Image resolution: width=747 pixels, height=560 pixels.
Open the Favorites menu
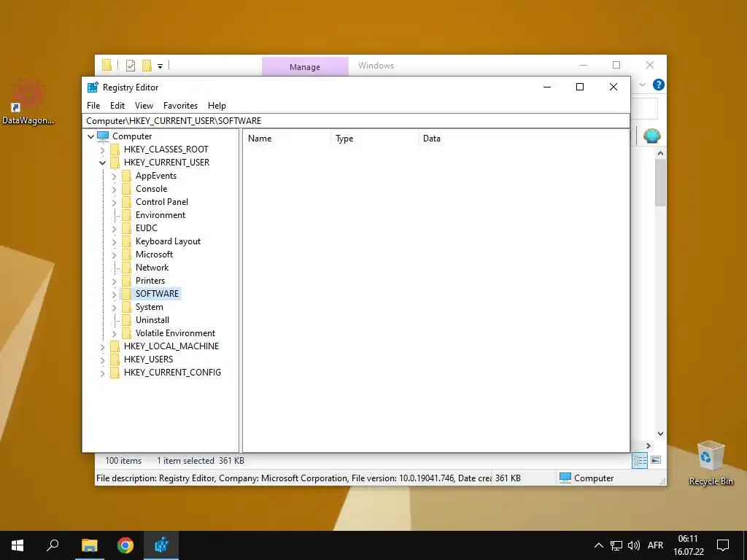pyautogui.click(x=180, y=106)
